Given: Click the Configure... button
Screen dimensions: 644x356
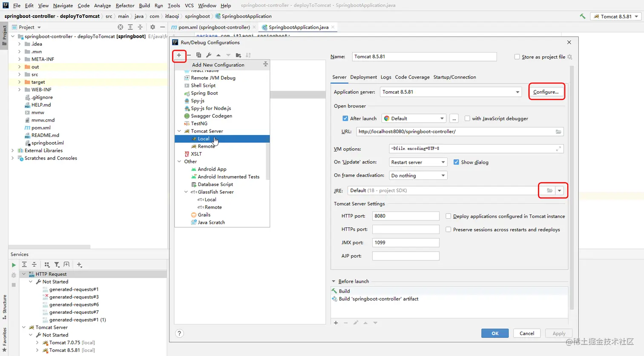Looking at the screenshot, I should pyautogui.click(x=546, y=92).
